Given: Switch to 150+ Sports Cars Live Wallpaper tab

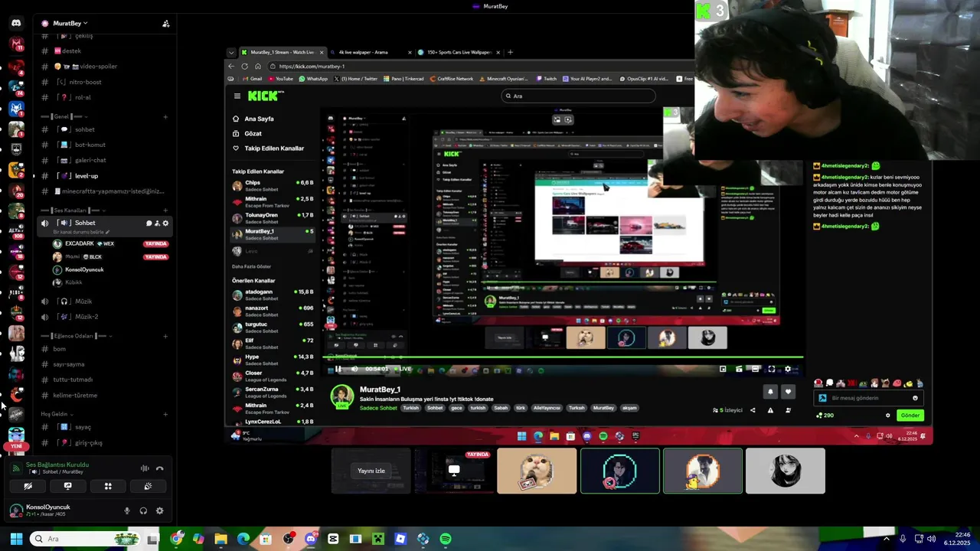Looking at the screenshot, I should pos(459,52).
